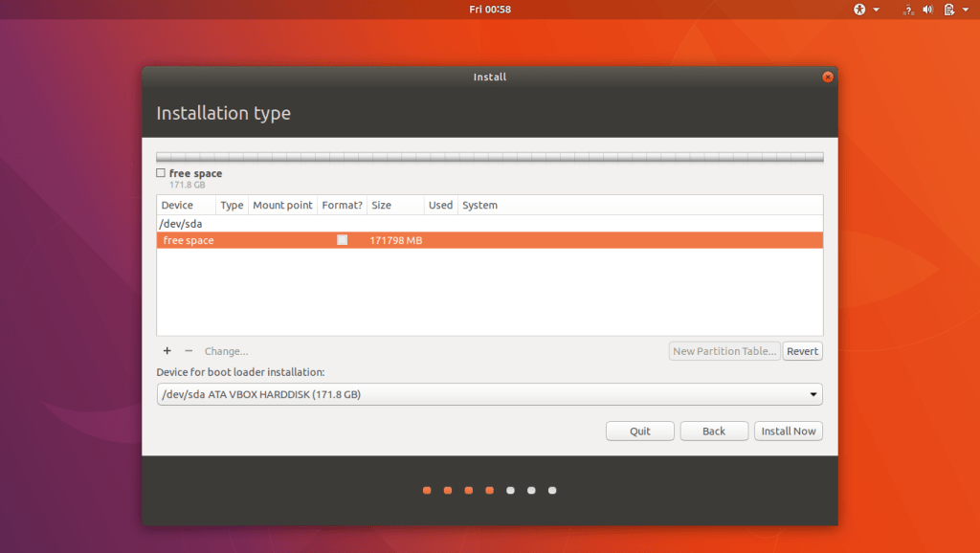Click the Quit button
Image resolution: width=980 pixels, height=553 pixels.
coord(640,431)
